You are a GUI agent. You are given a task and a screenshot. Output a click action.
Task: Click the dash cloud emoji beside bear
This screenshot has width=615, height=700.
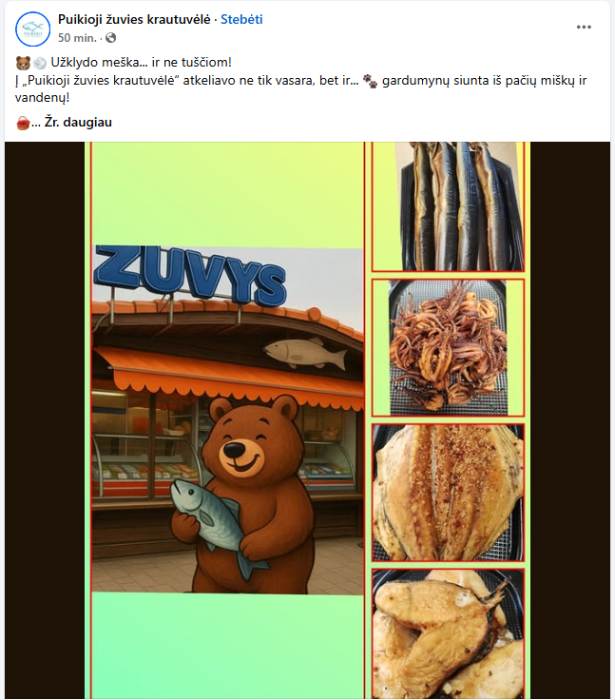coord(39,63)
